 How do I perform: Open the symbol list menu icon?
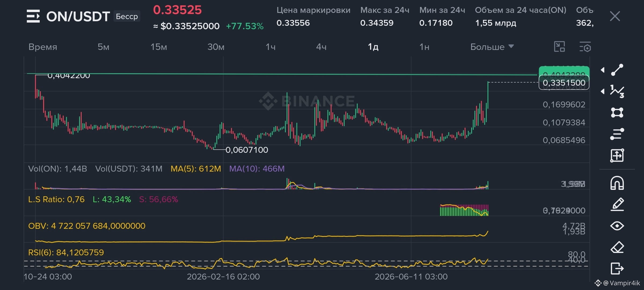[x=33, y=16]
